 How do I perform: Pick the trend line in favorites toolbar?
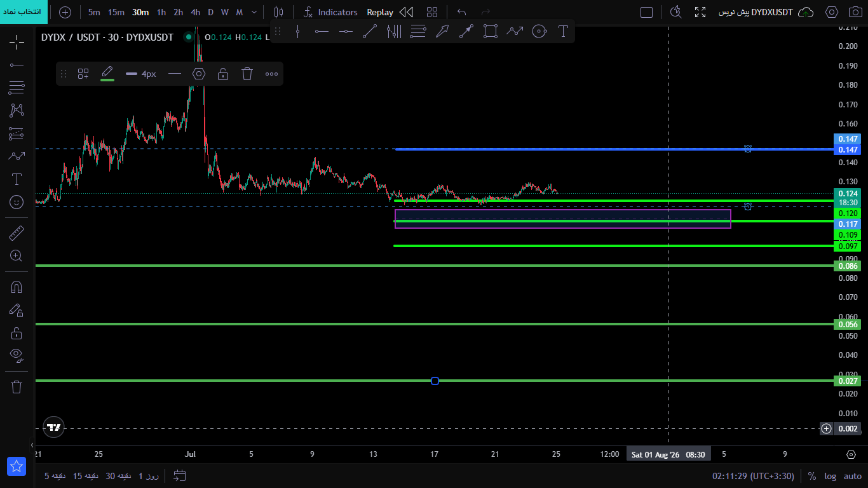[x=370, y=31]
